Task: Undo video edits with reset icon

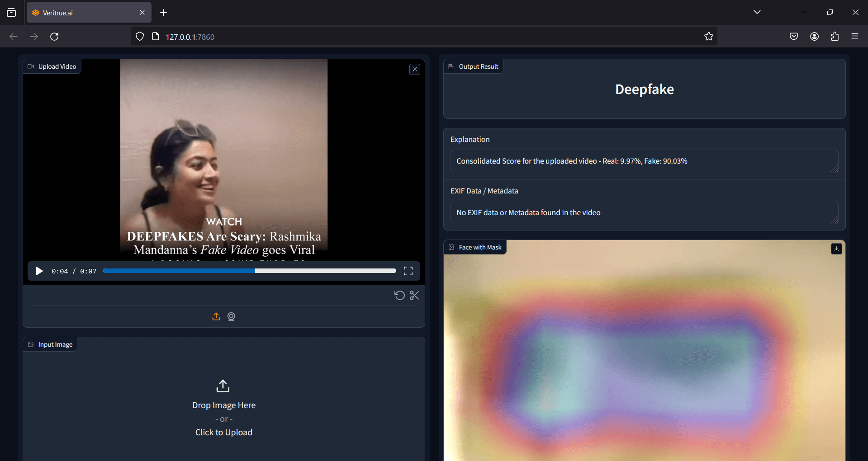Action: [x=399, y=295]
